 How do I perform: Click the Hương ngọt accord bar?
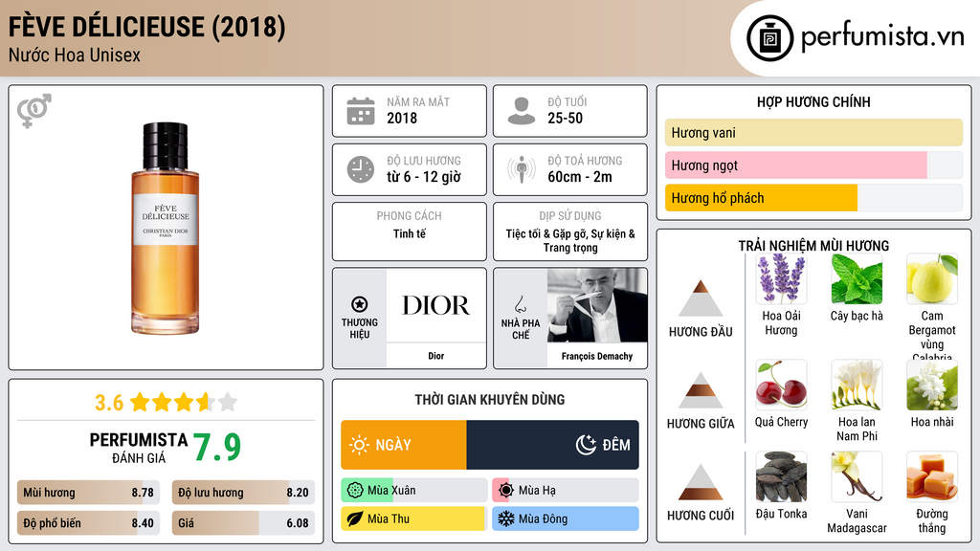tap(813, 165)
